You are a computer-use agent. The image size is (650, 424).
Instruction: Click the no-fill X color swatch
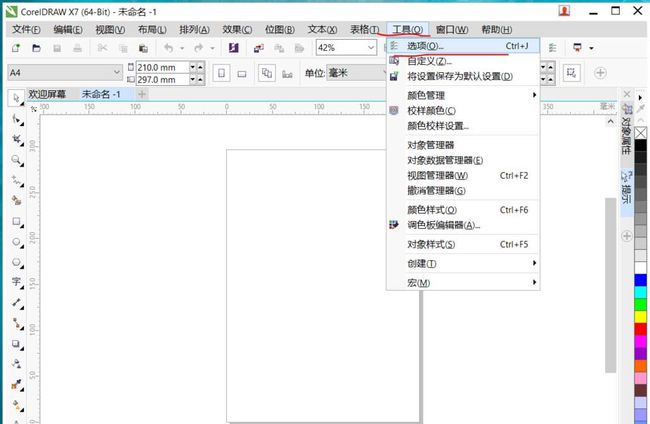click(640, 133)
